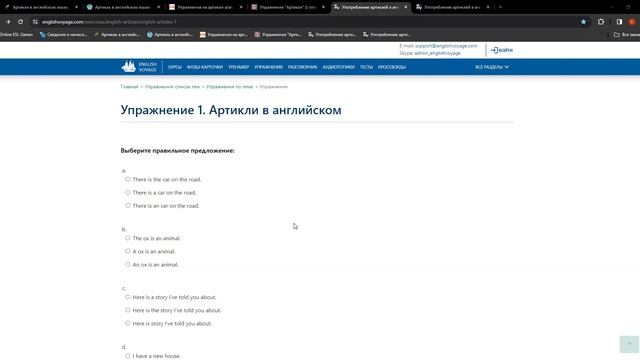640x360 pixels.
Task: Open the Курсы menu item
Action: (175, 67)
